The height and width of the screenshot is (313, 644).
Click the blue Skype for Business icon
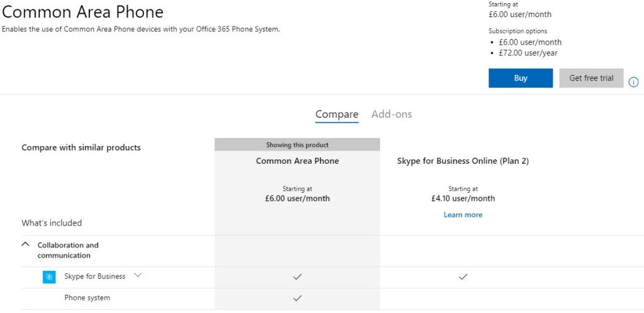tap(49, 277)
